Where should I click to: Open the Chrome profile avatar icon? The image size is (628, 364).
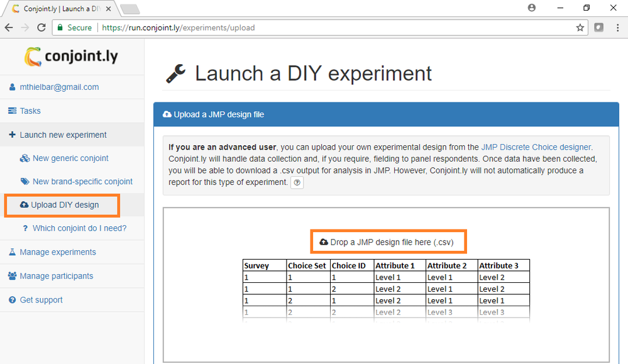pos(531,8)
